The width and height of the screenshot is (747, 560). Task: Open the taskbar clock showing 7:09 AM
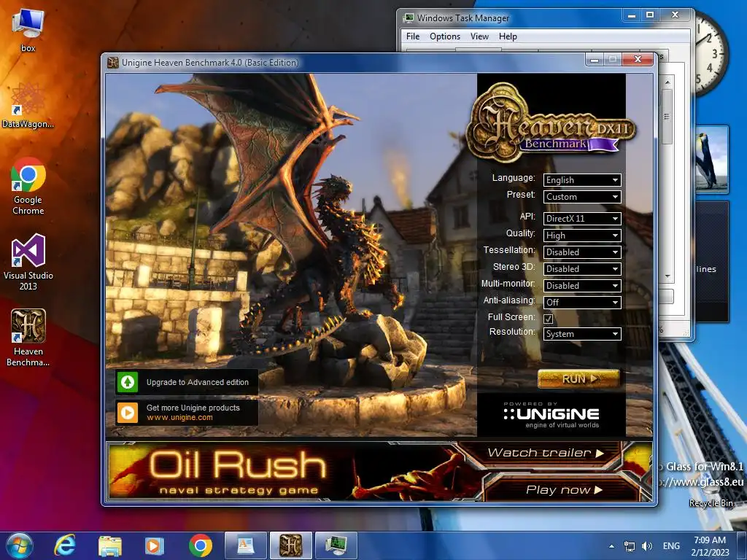tap(710, 545)
